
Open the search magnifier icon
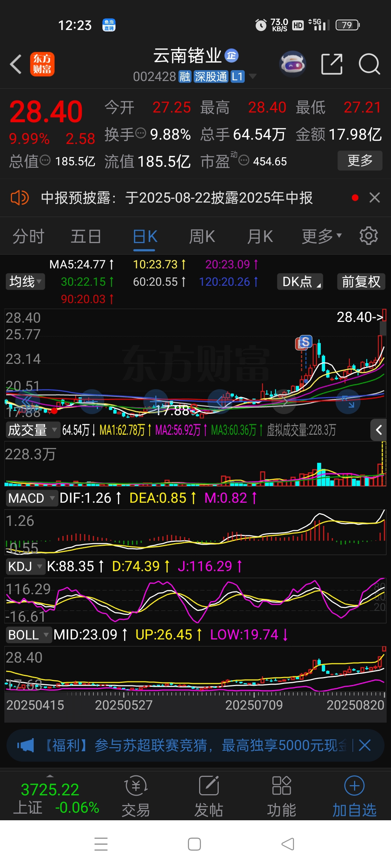369,64
